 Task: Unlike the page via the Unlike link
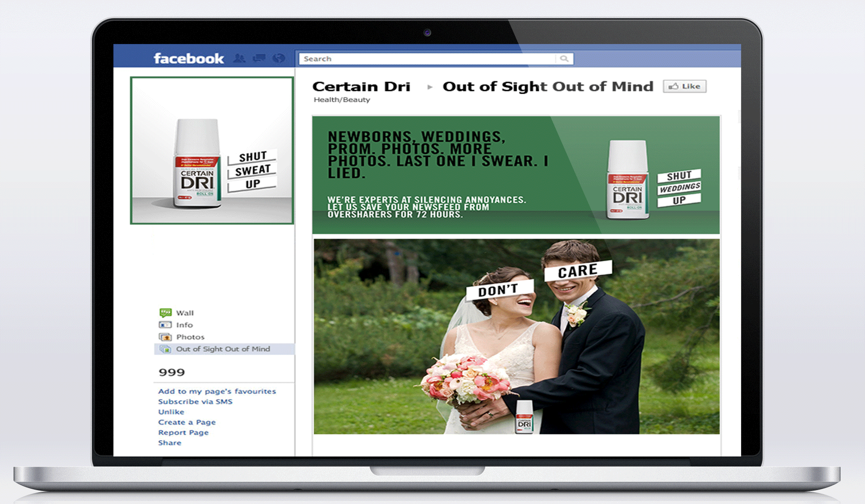point(170,411)
